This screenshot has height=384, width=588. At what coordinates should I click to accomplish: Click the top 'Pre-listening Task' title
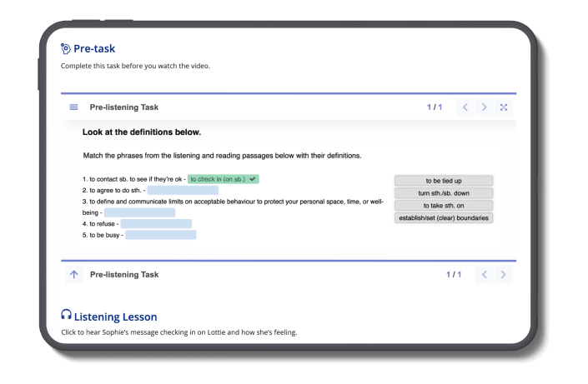[x=123, y=107]
